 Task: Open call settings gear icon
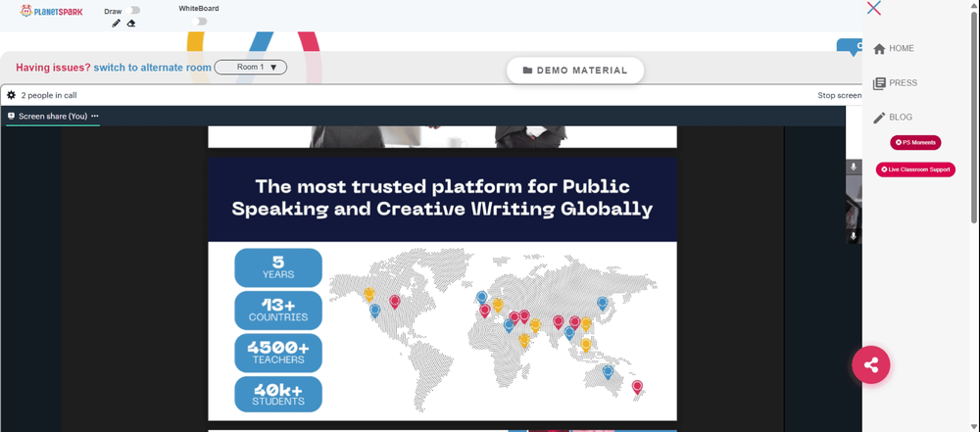(x=11, y=96)
